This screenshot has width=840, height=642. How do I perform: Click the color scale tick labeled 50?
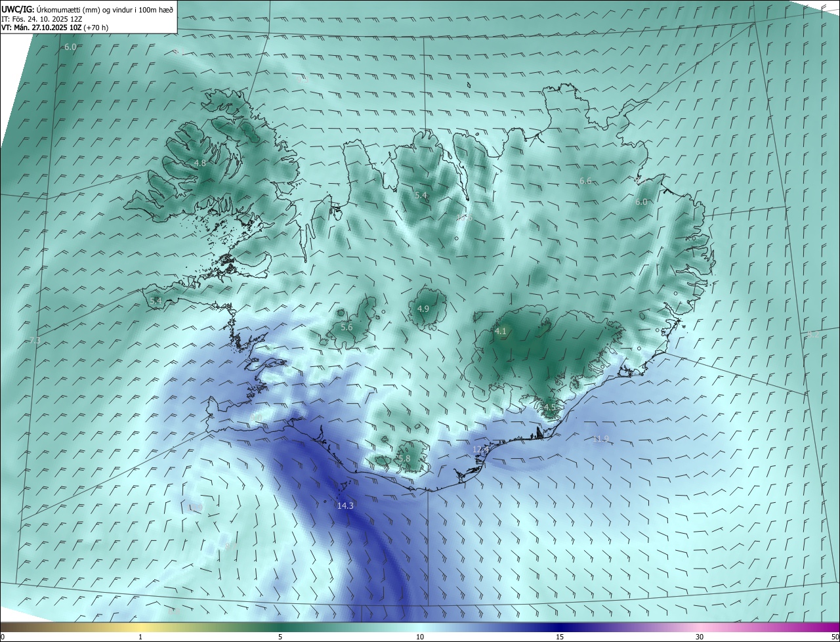click(x=835, y=637)
